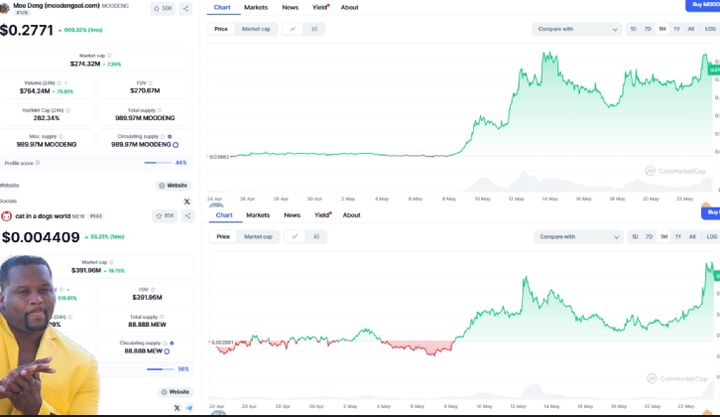
Task: Switch to News tab in Moo Deng panel
Action: point(290,7)
